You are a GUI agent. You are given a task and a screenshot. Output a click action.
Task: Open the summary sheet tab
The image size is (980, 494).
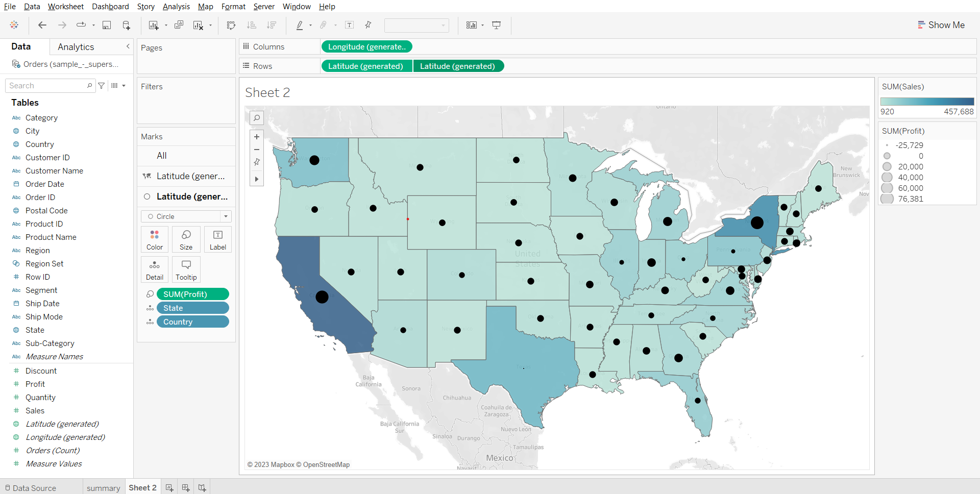103,488
